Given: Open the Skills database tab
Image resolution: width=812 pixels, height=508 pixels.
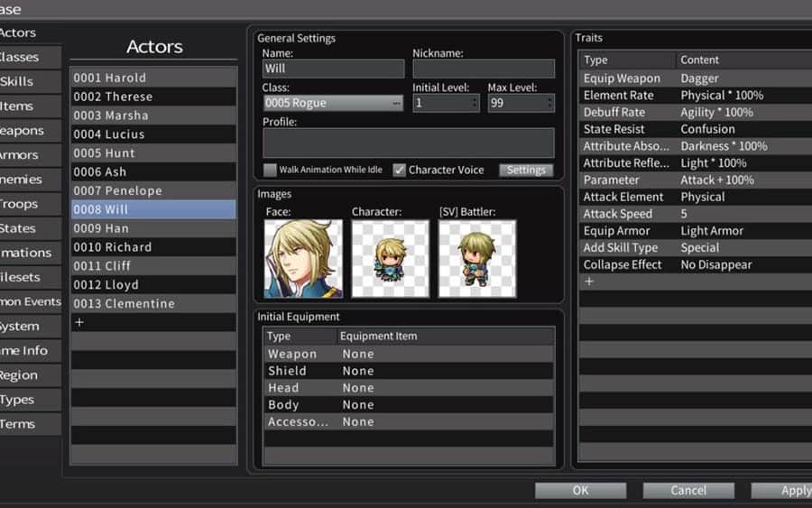Looking at the screenshot, I should [x=18, y=81].
